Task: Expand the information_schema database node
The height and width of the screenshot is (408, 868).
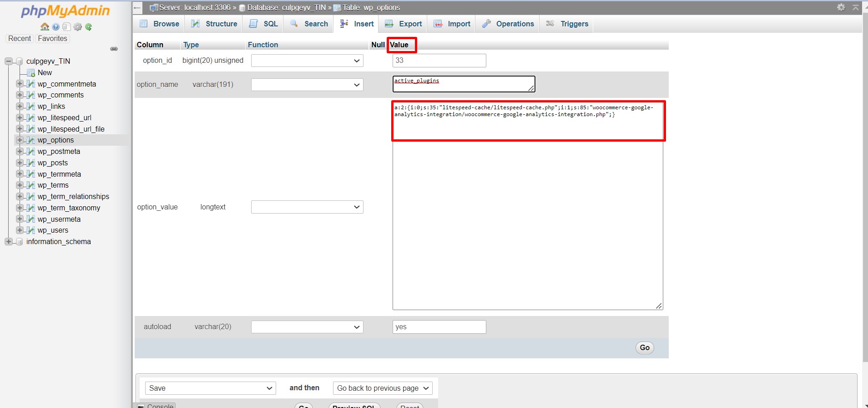Action: [x=9, y=241]
